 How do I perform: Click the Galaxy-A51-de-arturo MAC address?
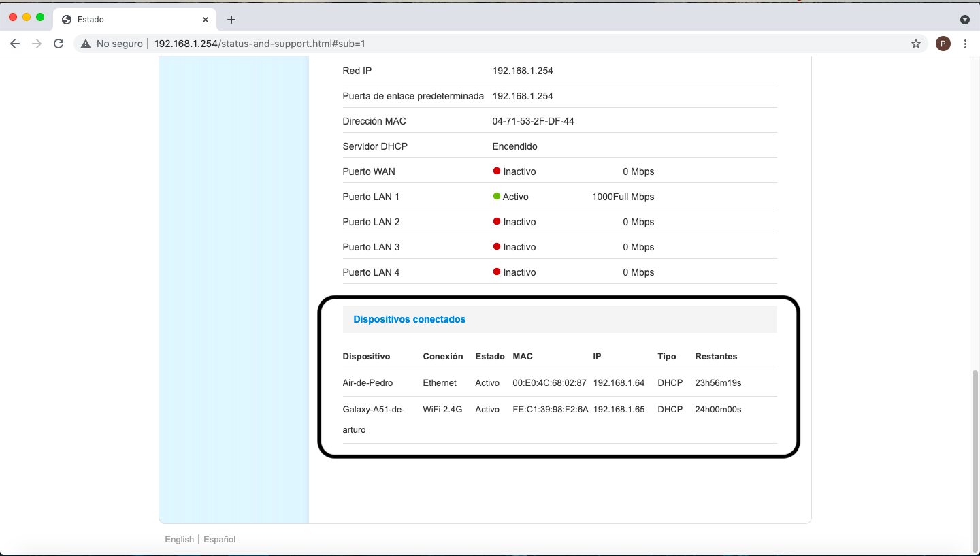[x=550, y=409]
